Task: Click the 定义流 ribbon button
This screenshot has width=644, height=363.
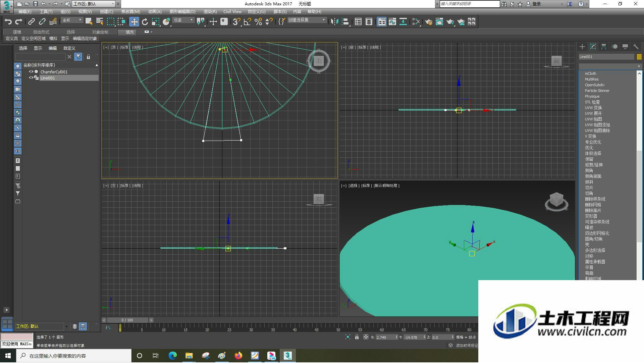Action: [12, 39]
